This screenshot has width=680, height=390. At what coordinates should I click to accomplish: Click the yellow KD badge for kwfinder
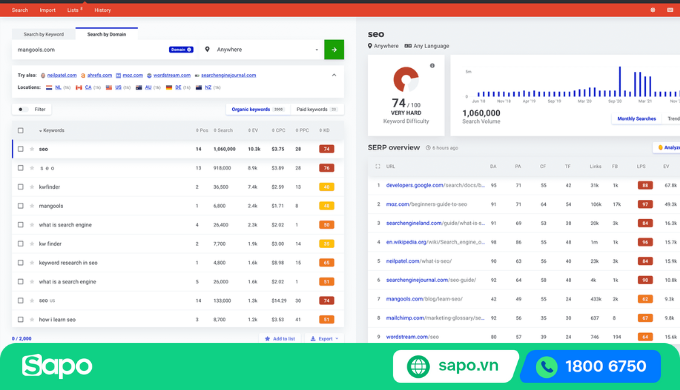[327, 187]
